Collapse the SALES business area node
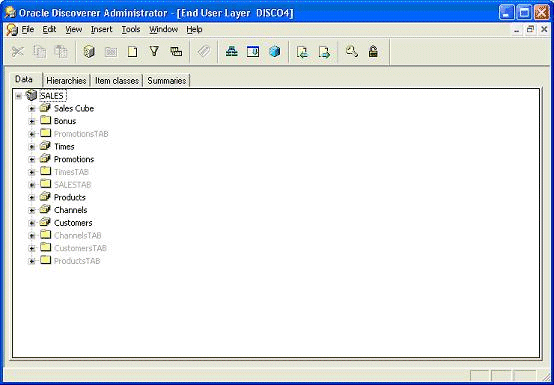This screenshot has width=554, height=385. (18, 96)
